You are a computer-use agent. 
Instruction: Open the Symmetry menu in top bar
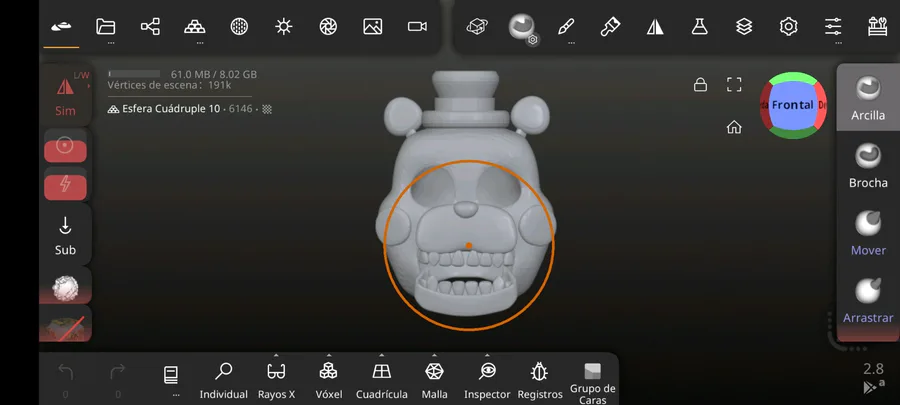tap(655, 27)
